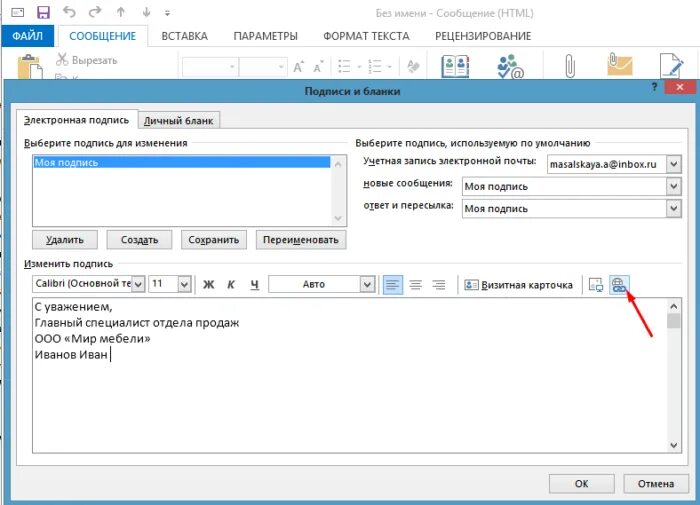Click the Outlook message window icon

[17, 13]
